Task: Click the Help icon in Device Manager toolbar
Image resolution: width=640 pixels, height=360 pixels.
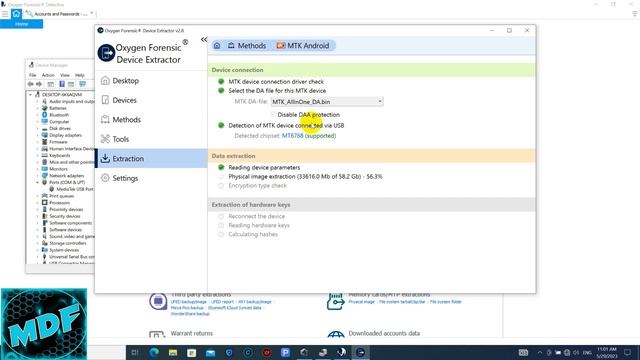Action: click(62, 84)
